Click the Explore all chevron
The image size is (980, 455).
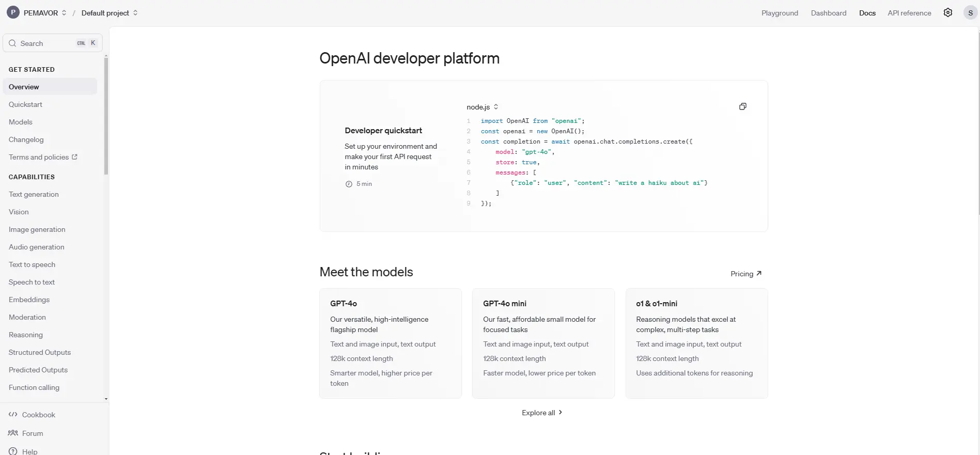coord(560,412)
